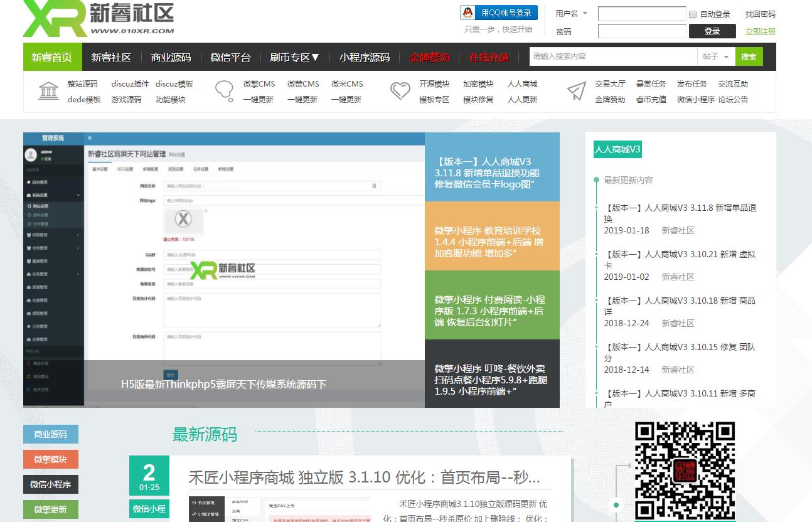This screenshot has height=522, width=812.
Task: Click the 登录 button
Action: click(712, 31)
